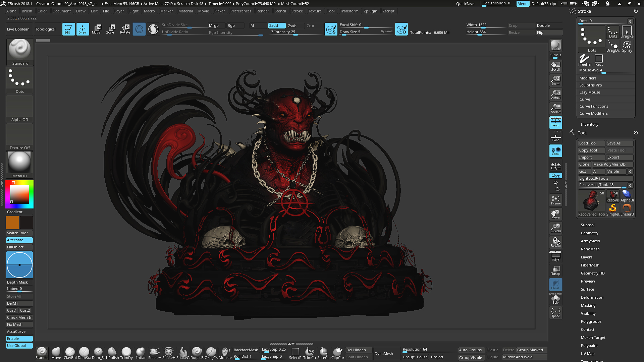Expand the Polygroups section
Screen dimensions: 644x362
pos(591,321)
